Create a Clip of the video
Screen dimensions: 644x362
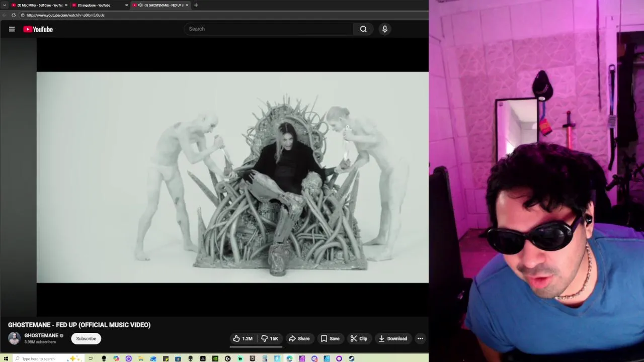pyautogui.click(x=359, y=338)
